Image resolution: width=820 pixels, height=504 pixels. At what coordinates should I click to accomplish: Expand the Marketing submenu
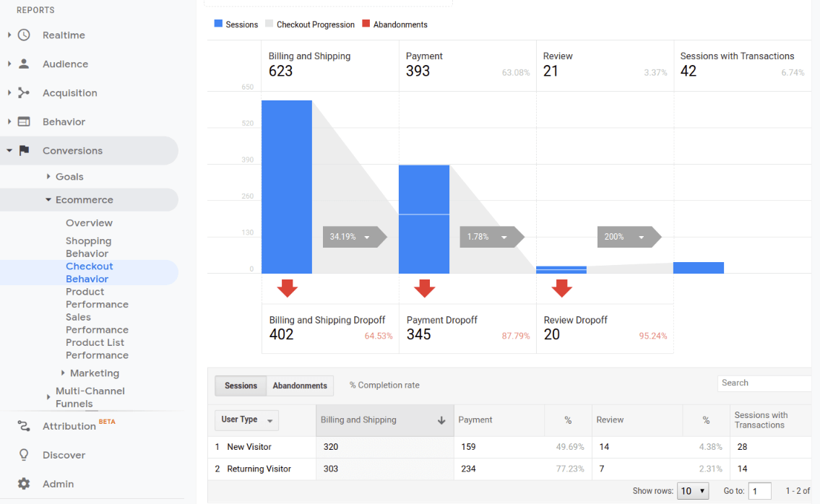pos(63,373)
